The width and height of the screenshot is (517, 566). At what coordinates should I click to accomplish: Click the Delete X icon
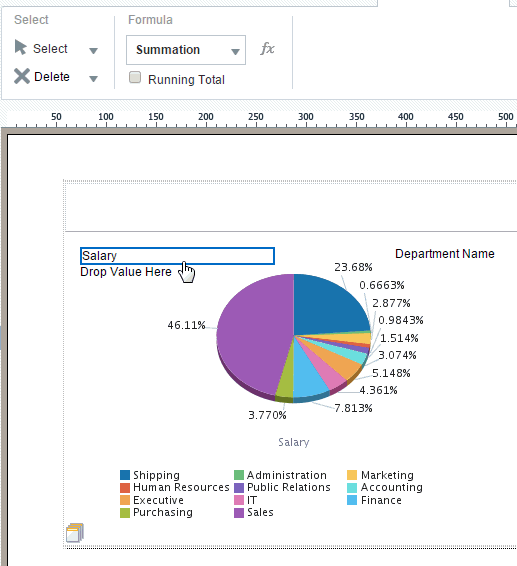[22, 76]
